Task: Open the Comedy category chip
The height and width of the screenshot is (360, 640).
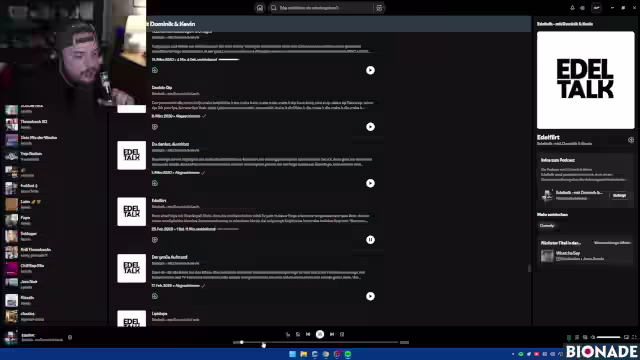Action: (x=547, y=226)
